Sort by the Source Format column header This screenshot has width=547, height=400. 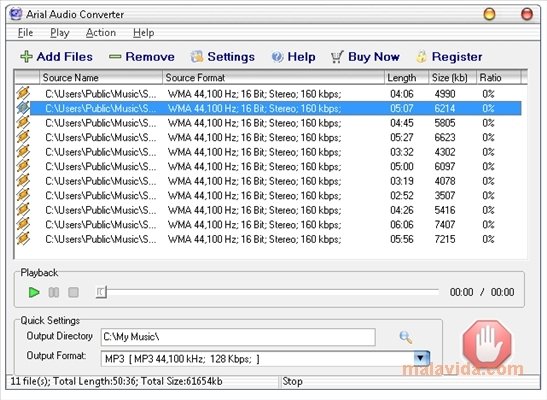tap(274, 77)
